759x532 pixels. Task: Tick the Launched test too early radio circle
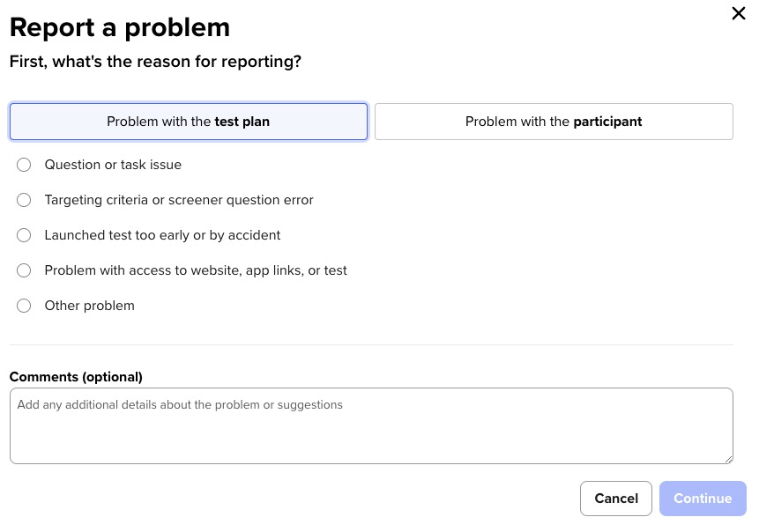coord(24,235)
